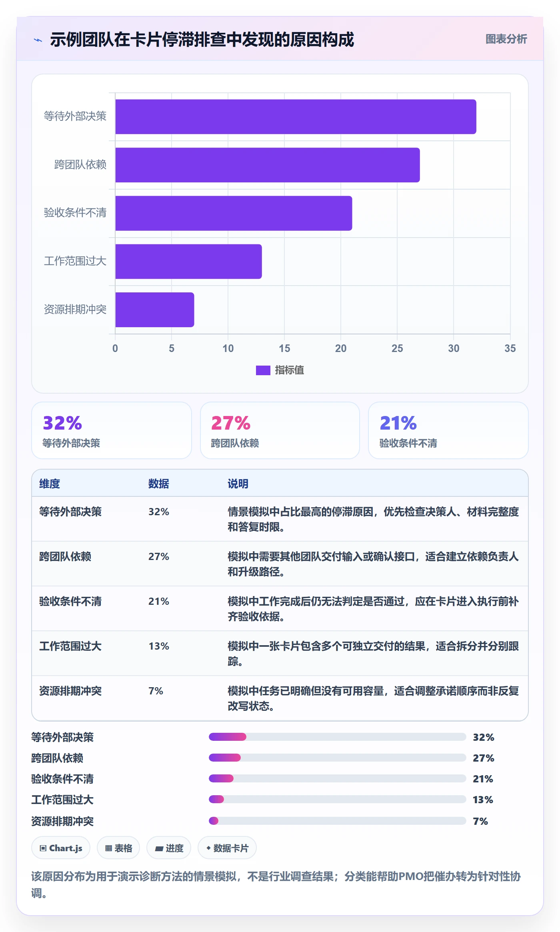This screenshot has width=560, height=932.
Task: Click the 资源排期冲突 progress bar
Action: (338, 821)
